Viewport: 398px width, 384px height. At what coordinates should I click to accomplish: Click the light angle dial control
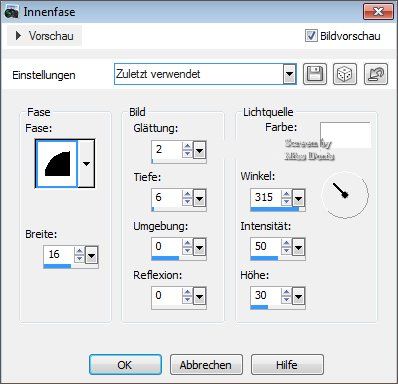345,194
